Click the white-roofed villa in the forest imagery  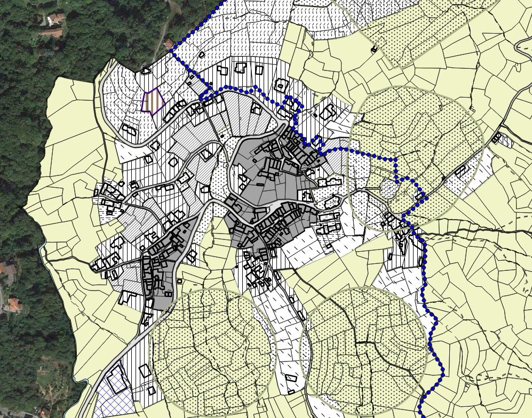click(x=55, y=19)
